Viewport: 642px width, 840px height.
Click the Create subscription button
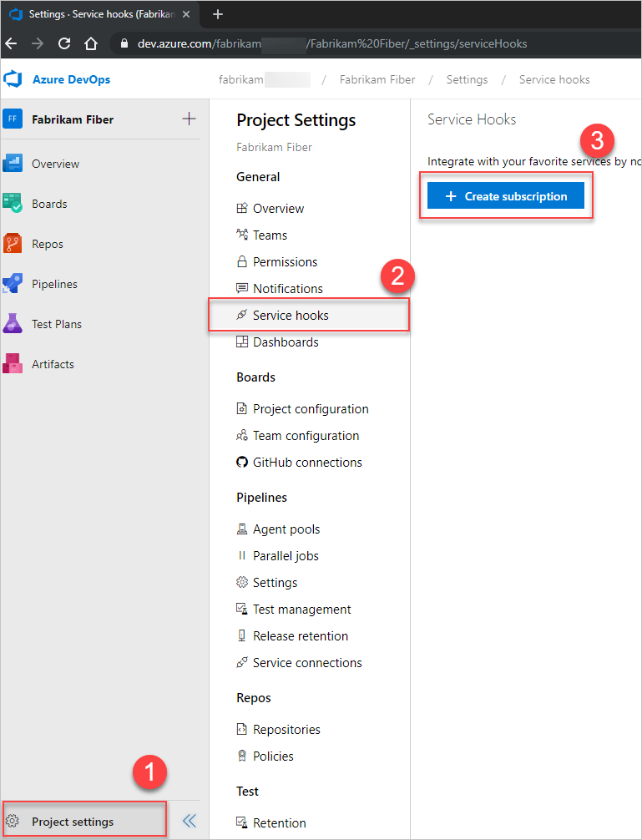[504, 195]
